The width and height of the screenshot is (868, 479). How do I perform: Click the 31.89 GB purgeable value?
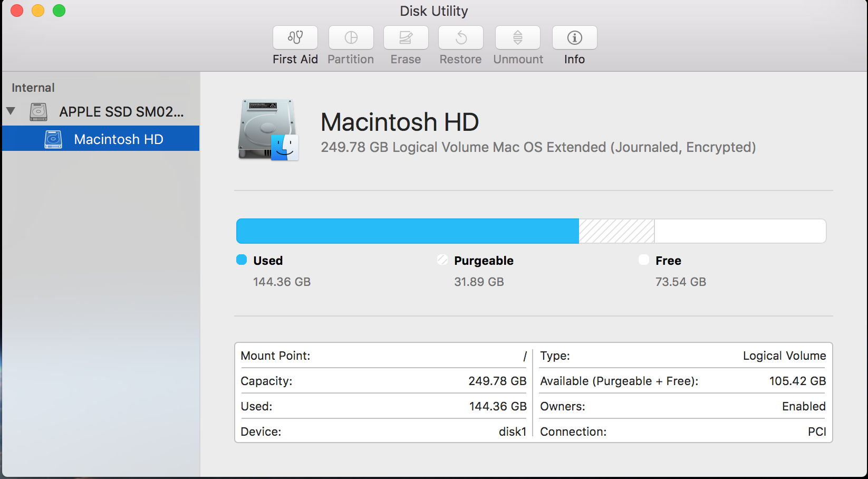coord(479,282)
